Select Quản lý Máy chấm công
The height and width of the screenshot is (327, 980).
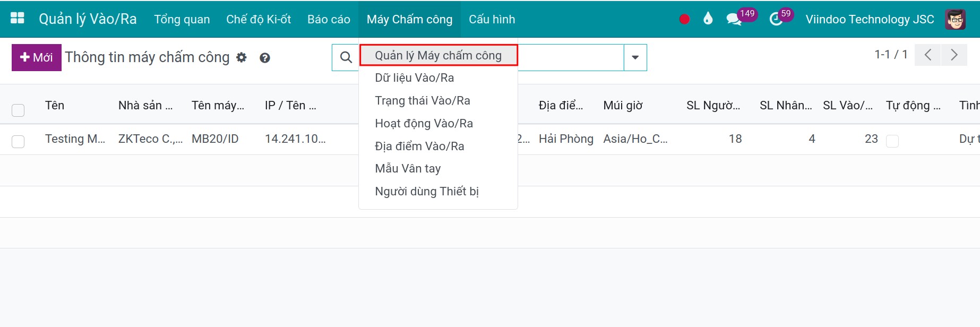click(439, 55)
